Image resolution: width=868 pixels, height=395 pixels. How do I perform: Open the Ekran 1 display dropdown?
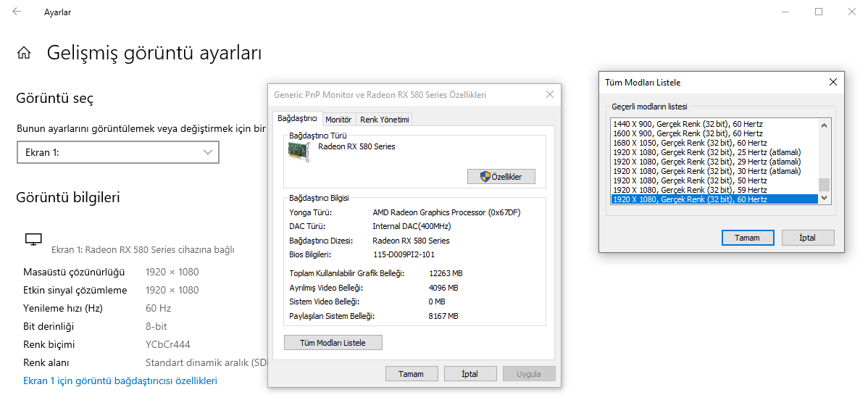[x=118, y=151]
